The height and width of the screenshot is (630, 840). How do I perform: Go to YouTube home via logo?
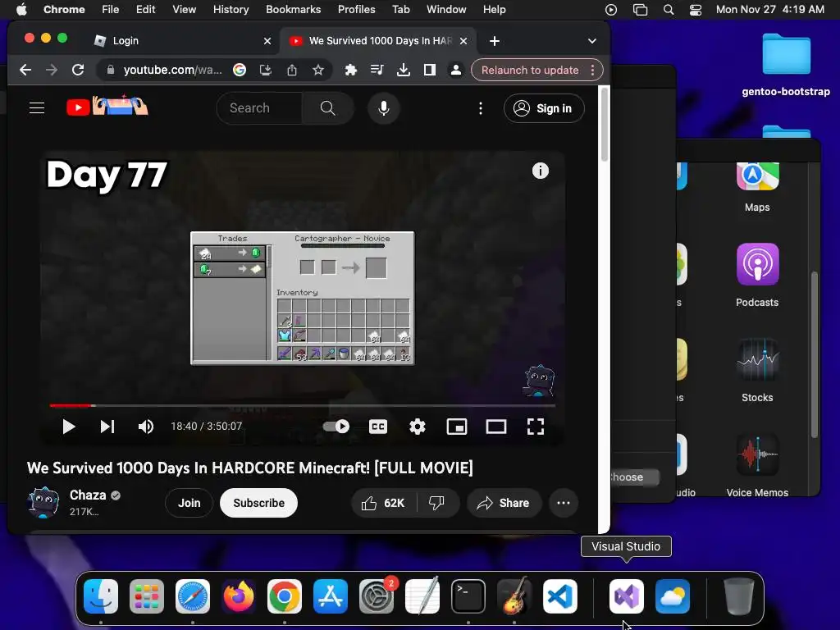click(107, 106)
